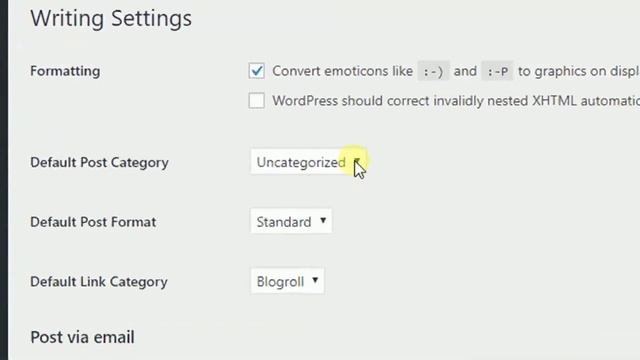Click the Default Link Category label
Screen dimensions: 640x360
coord(99,282)
